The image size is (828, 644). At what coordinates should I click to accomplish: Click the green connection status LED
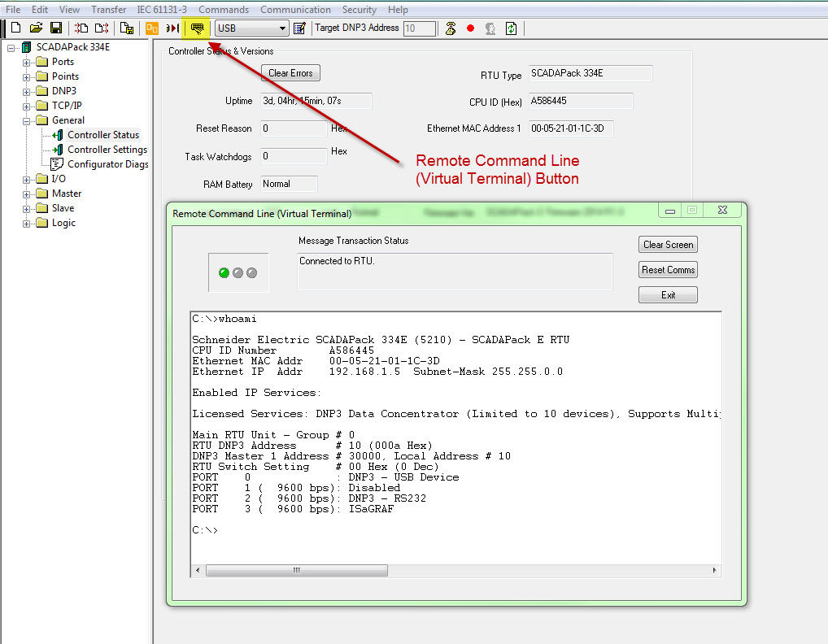click(224, 272)
